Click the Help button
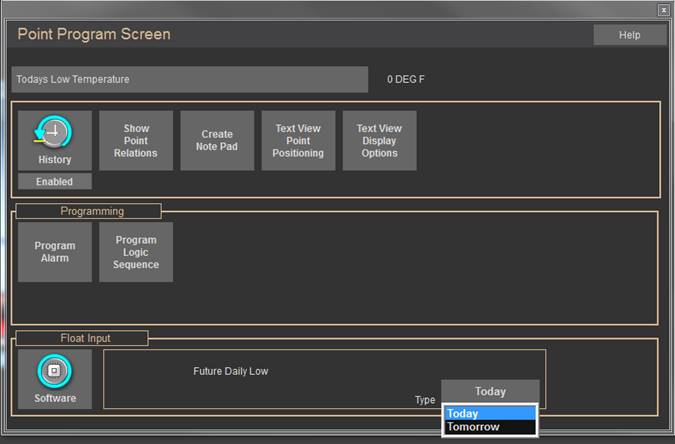The width and height of the screenshot is (675, 444). (x=629, y=35)
